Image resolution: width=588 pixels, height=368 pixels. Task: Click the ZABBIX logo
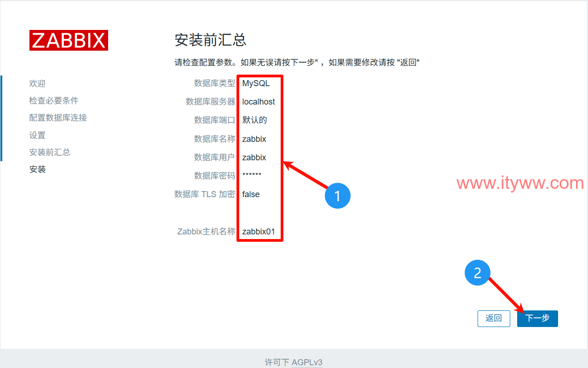[69, 40]
